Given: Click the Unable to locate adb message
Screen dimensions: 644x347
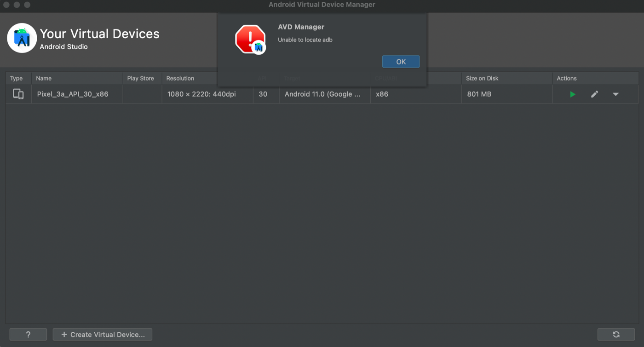Looking at the screenshot, I should (x=305, y=40).
